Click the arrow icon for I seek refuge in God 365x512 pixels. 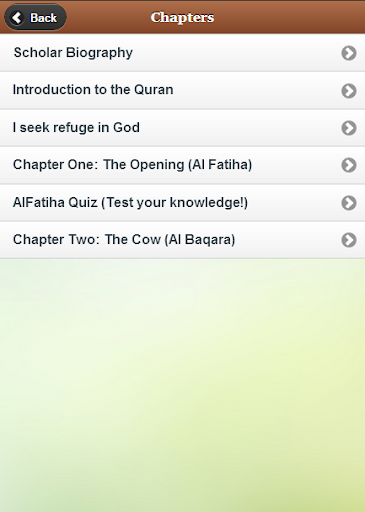(349, 128)
